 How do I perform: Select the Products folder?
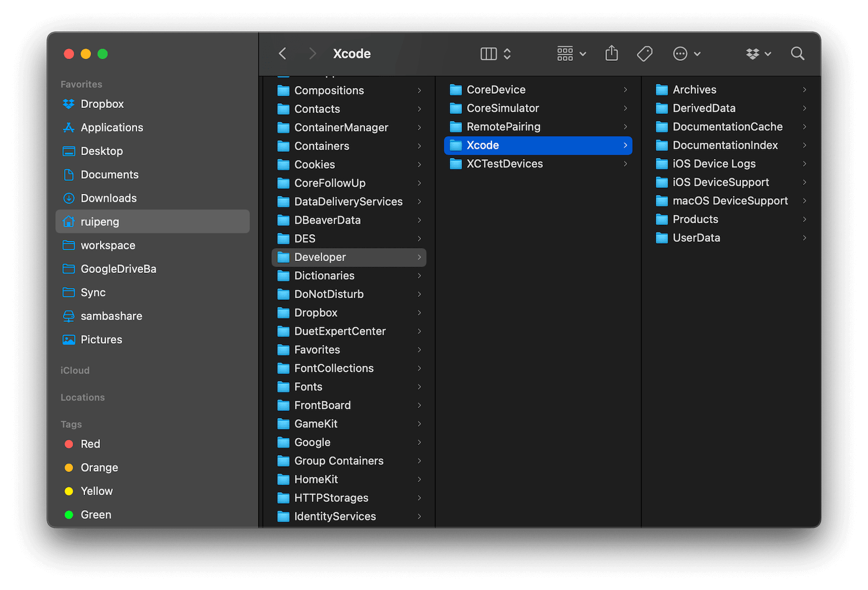[731, 219]
